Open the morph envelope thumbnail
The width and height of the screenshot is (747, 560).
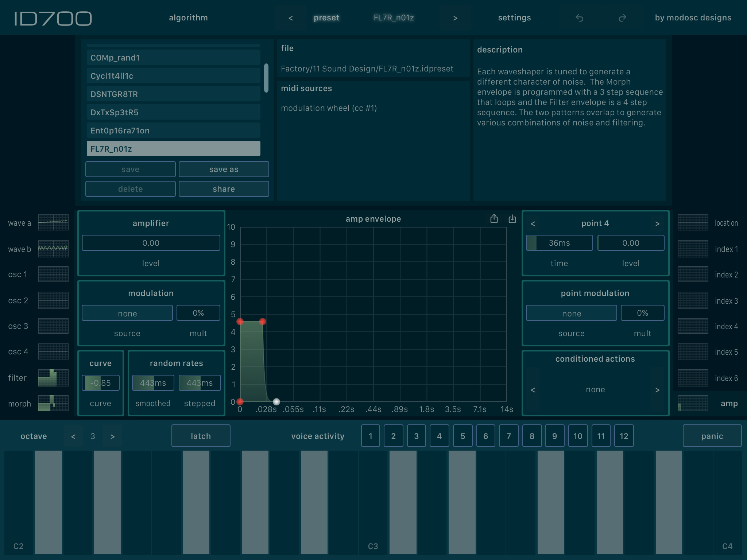tap(53, 404)
